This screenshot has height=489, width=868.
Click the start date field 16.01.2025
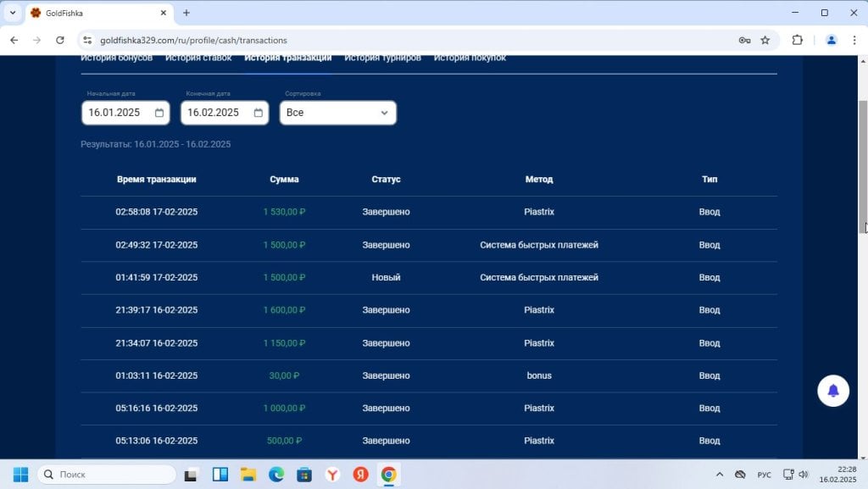coord(125,113)
